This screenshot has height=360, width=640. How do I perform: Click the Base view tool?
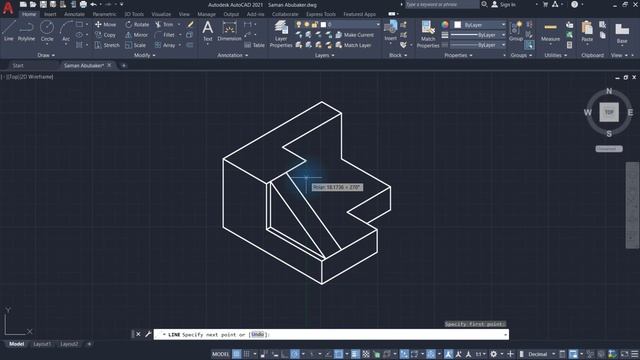[622, 33]
